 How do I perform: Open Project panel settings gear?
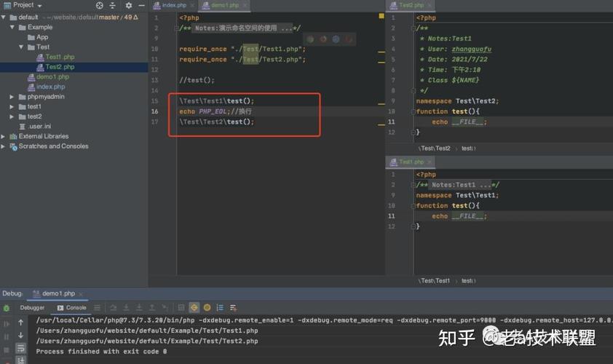[x=129, y=6]
